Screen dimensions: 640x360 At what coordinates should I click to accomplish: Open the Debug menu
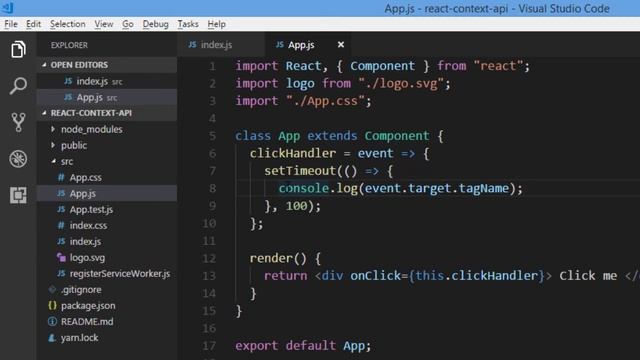pos(156,24)
